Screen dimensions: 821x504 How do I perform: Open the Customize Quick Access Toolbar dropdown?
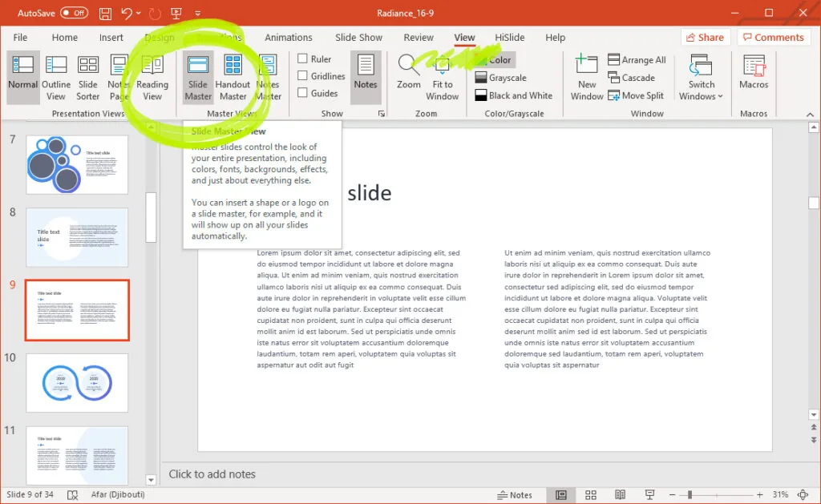198,13
